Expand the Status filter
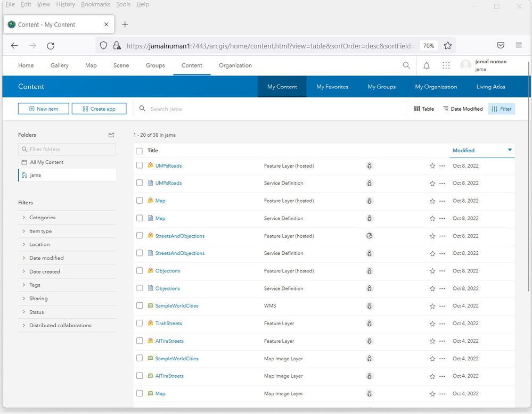 pos(67,312)
